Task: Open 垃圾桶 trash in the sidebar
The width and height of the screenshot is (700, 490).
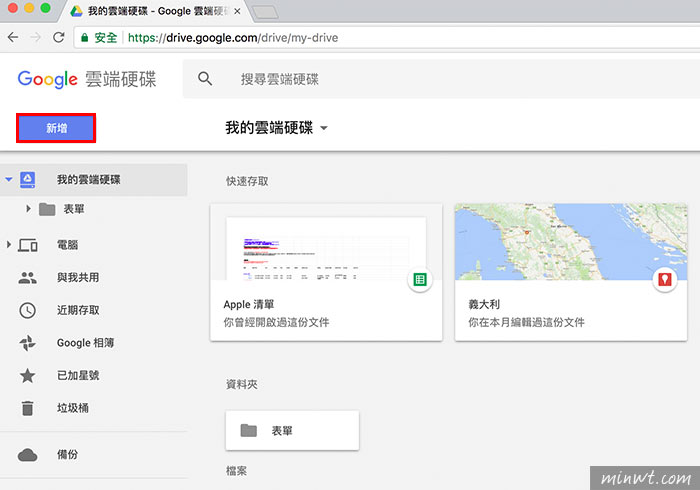Action: (73, 408)
